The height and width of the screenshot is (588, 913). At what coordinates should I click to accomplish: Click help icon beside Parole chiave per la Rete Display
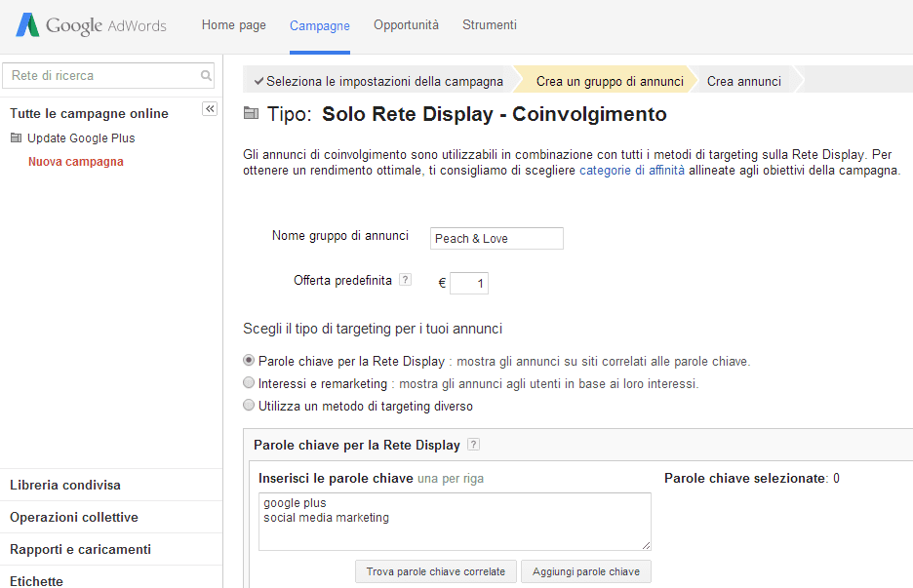coord(475,443)
